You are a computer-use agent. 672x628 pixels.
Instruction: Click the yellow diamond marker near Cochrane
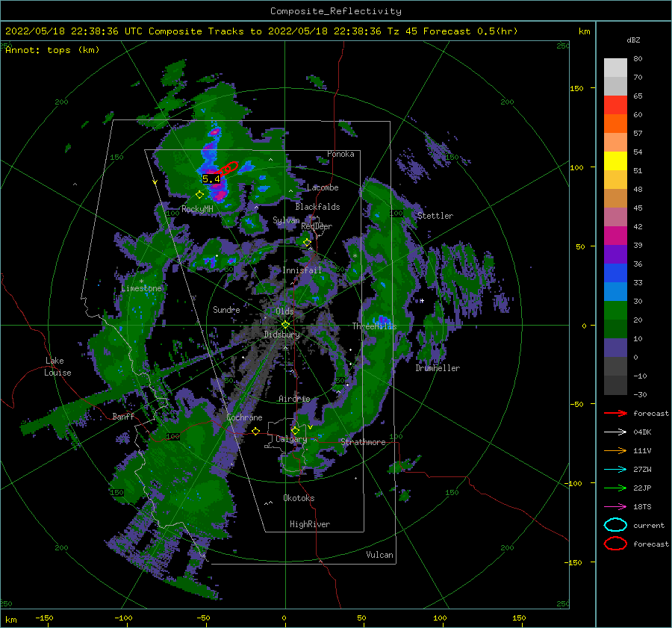(256, 431)
